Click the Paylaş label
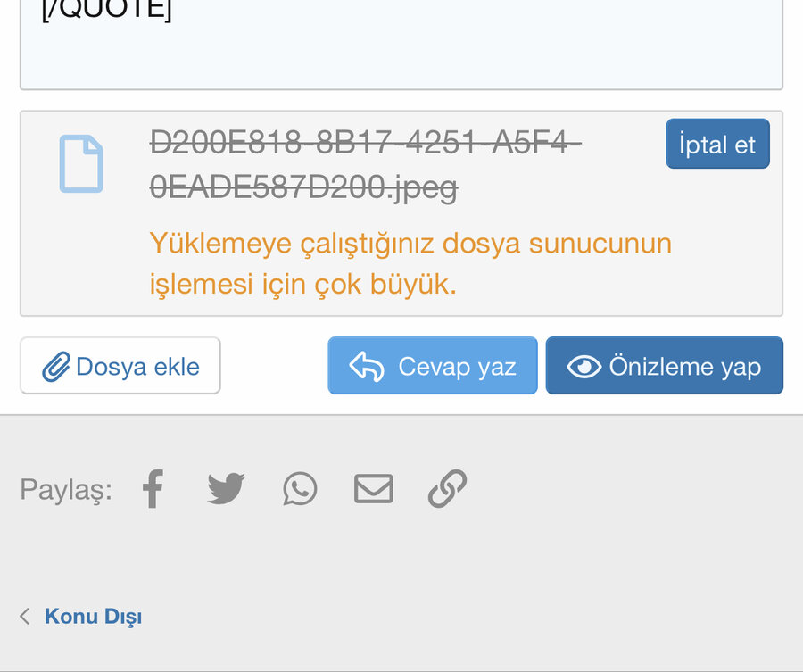Viewport: 803px width, 672px height. [x=66, y=490]
